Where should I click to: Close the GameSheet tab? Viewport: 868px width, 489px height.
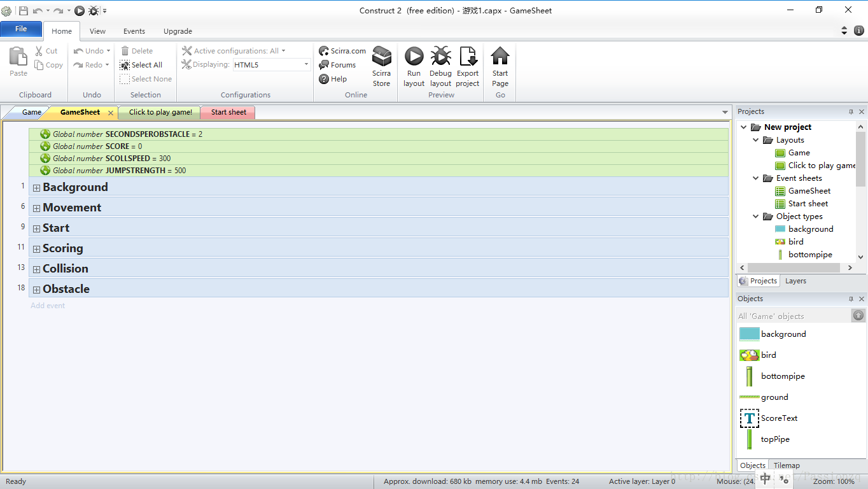[111, 113]
